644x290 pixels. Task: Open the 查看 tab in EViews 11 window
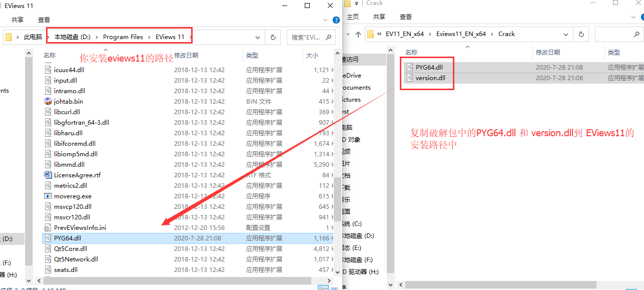pos(44,20)
